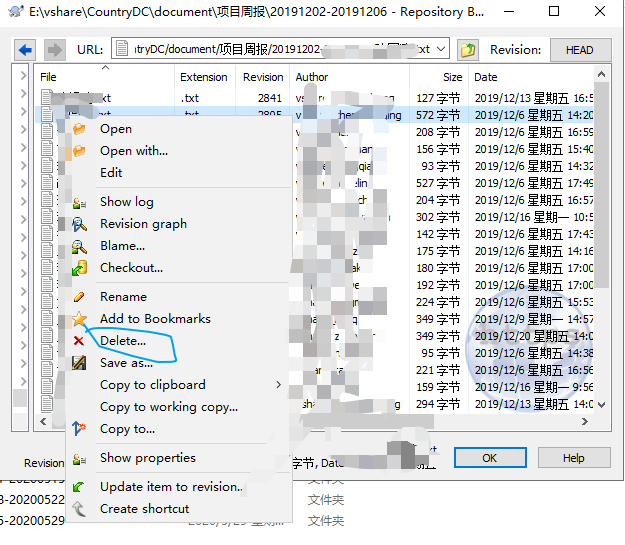Click the Help button
Image resolution: width=625 pixels, height=545 pixels.
[x=574, y=458]
